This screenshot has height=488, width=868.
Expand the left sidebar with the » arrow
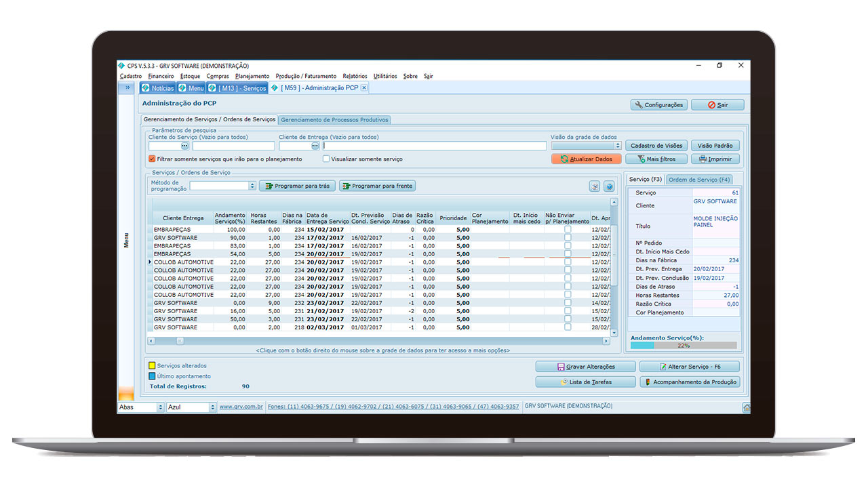[127, 87]
